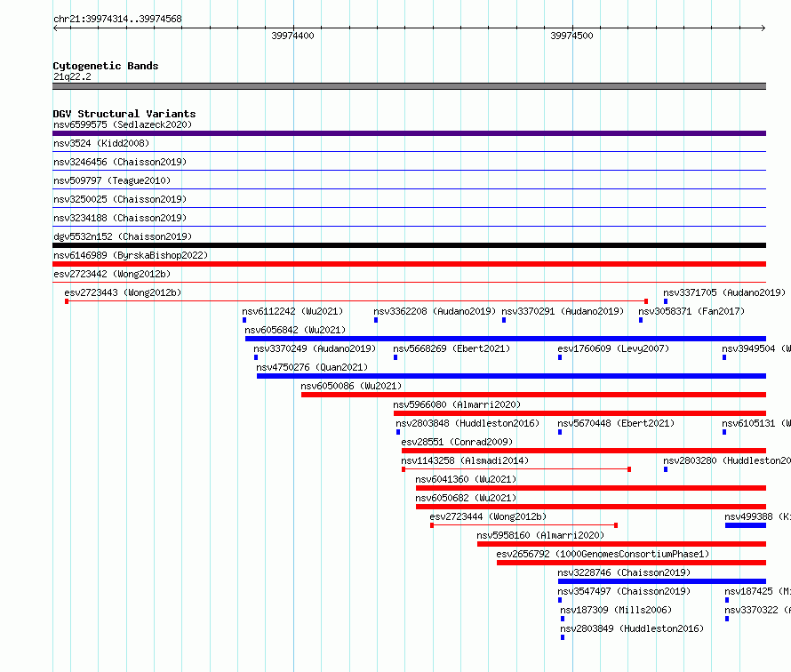Click the red esv2656792 variant bar
The width and height of the screenshot is (791, 672).
point(631,563)
